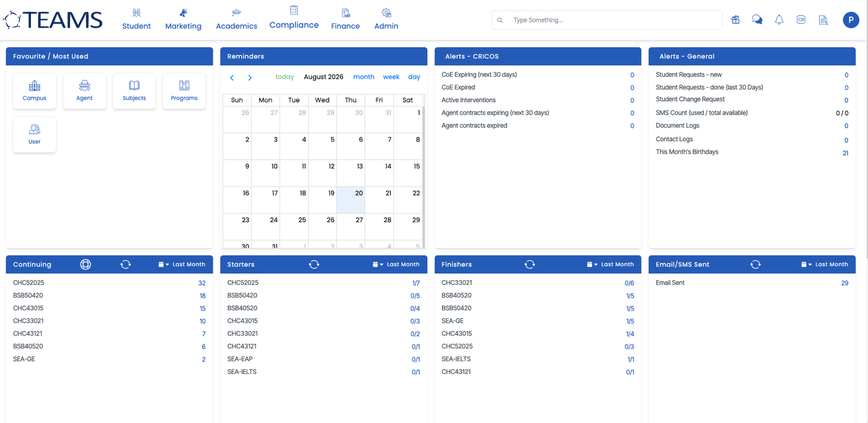The height and width of the screenshot is (423, 868).
Task: Refresh the Starters panel
Action: click(314, 264)
